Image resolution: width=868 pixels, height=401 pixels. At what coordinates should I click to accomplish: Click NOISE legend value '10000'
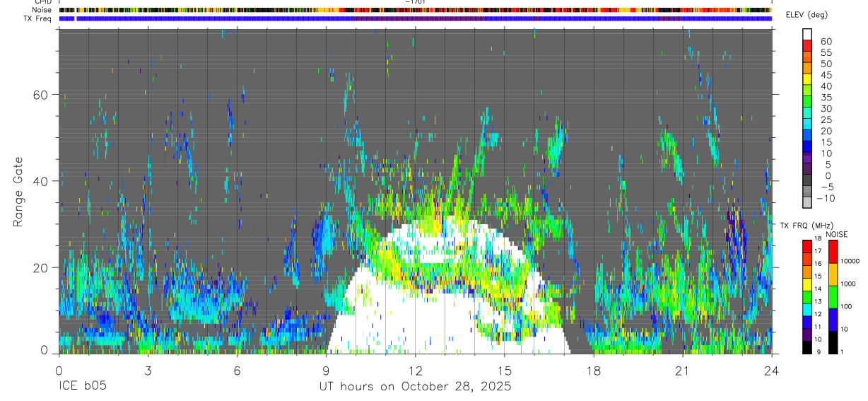pyautogui.click(x=850, y=261)
